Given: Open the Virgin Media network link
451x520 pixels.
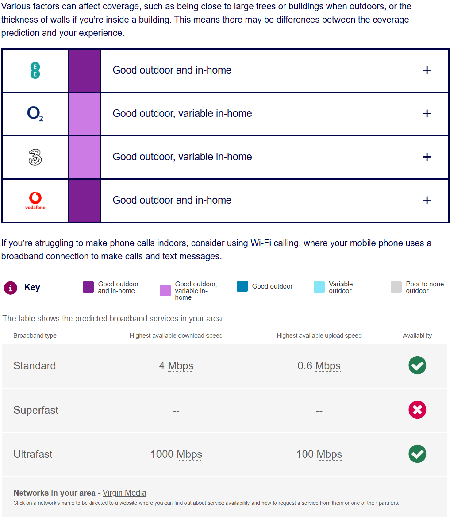Looking at the screenshot, I should 124,493.
